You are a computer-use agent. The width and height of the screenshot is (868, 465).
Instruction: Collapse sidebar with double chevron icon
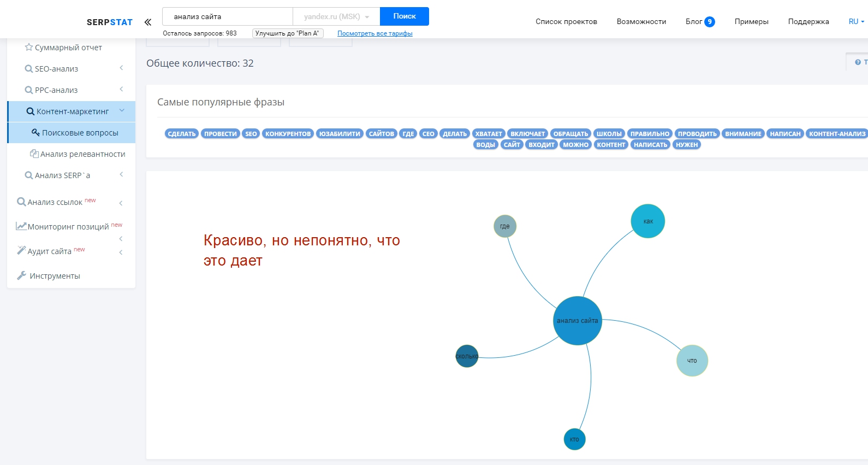click(x=147, y=22)
